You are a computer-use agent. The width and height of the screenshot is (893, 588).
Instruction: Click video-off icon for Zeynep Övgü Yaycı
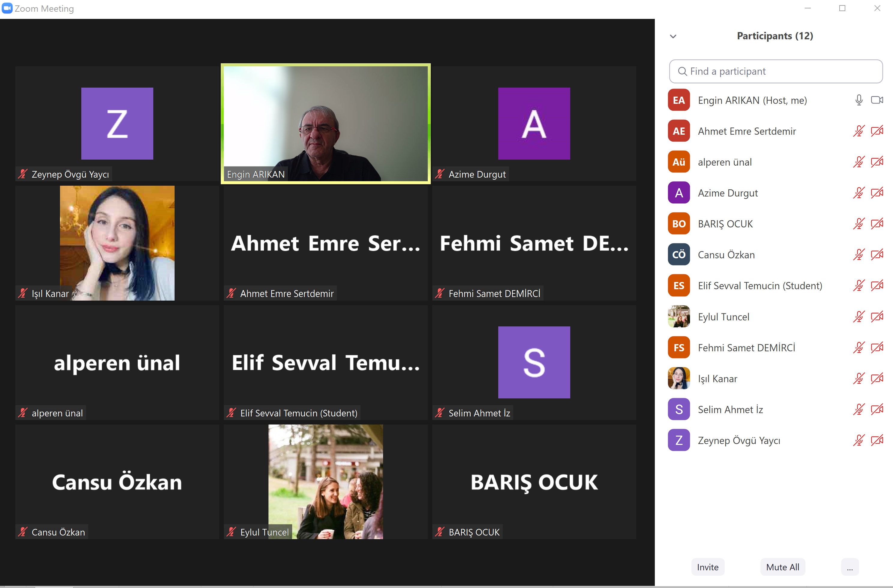[877, 440]
